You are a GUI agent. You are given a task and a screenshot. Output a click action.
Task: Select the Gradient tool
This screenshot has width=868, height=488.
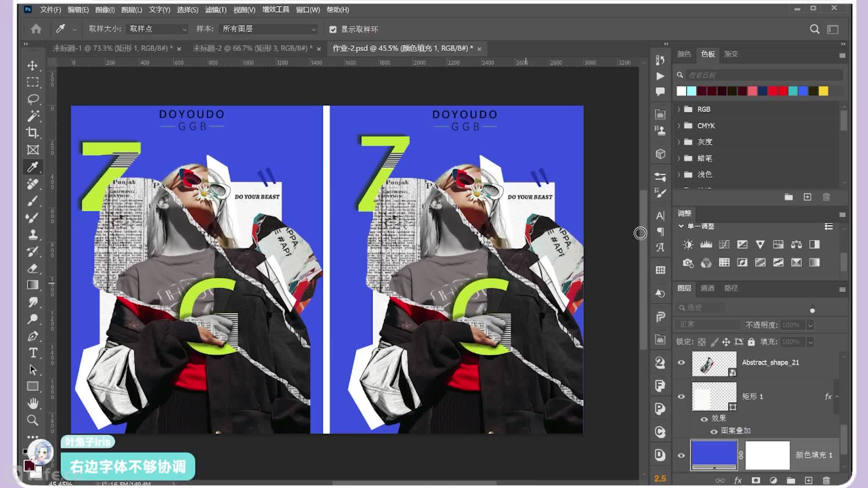coord(33,285)
